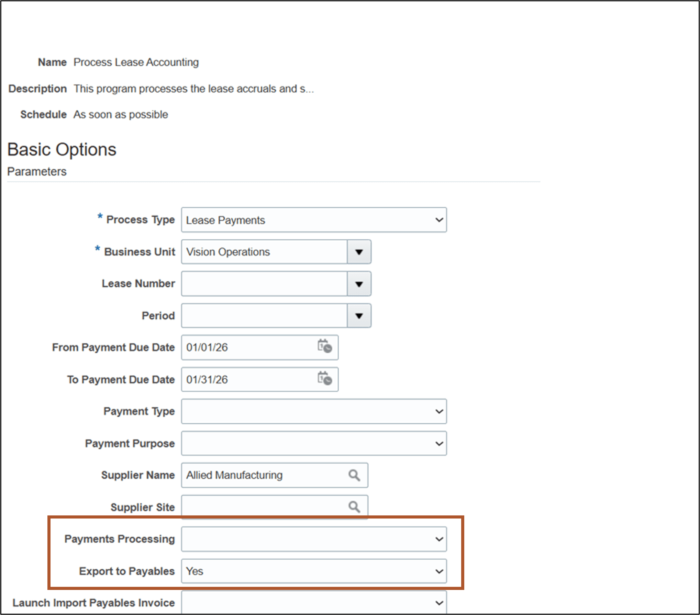Change the Export to Payables selection
700x615 pixels.
tap(439, 571)
